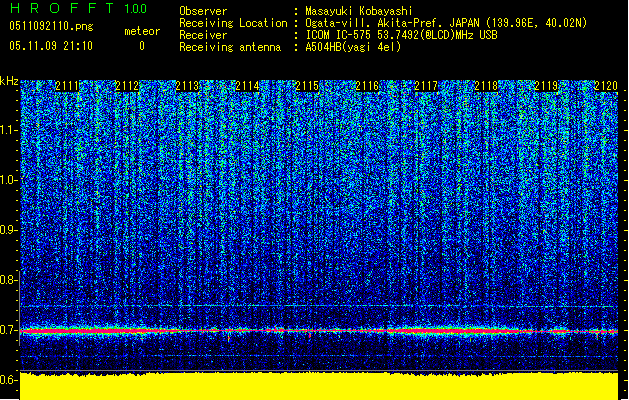This screenshot has width=629, height=400.
Task: Click the date stamp 05.11.09 21:10
Action: pyautogui.click(x=51, y=46)
